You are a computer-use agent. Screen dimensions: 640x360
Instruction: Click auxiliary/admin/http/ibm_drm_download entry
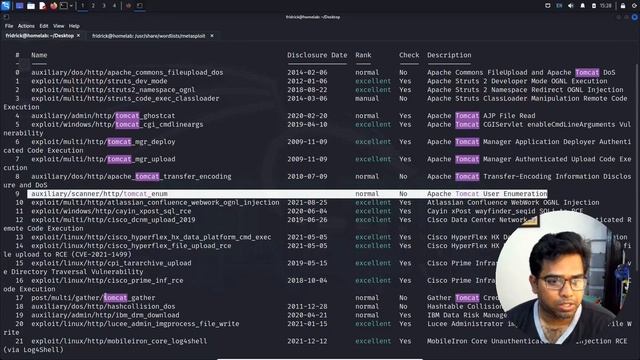click(105, 315)
